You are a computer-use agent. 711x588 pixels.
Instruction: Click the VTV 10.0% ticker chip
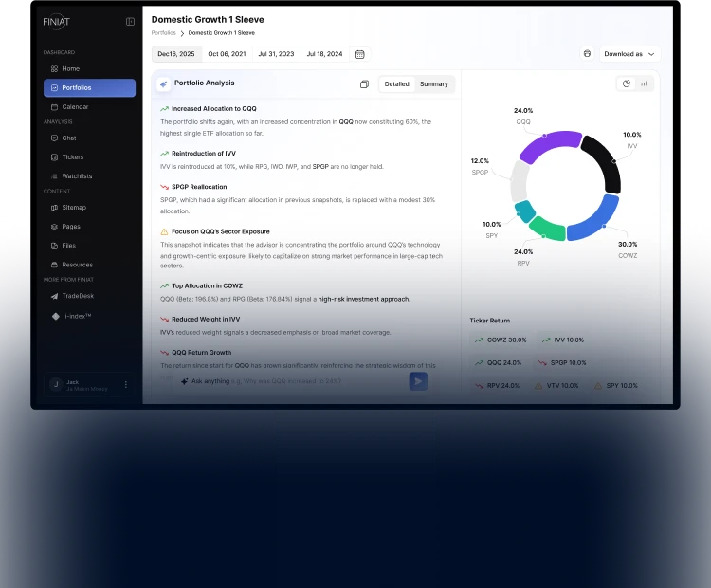[x=556, y=386]
